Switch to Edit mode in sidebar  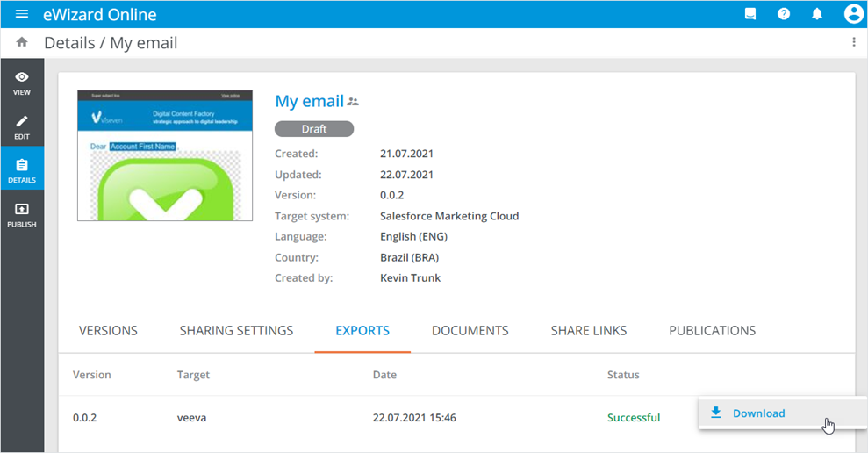point(22,126)
